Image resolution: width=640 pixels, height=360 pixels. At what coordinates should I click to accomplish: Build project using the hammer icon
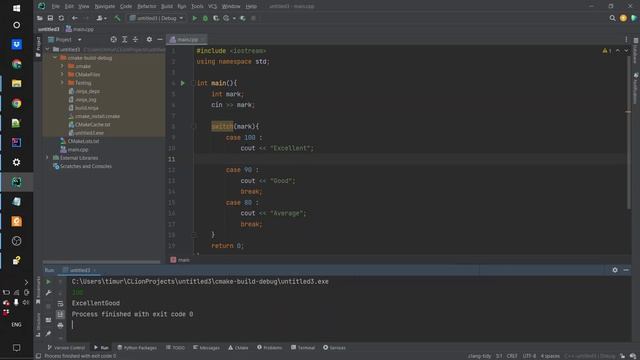click(117, 18)
